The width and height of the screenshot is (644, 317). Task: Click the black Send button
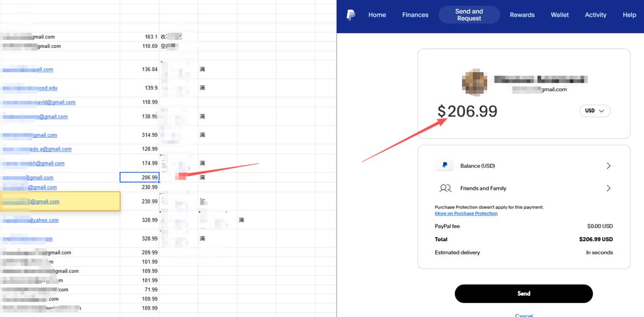(524, 293)
